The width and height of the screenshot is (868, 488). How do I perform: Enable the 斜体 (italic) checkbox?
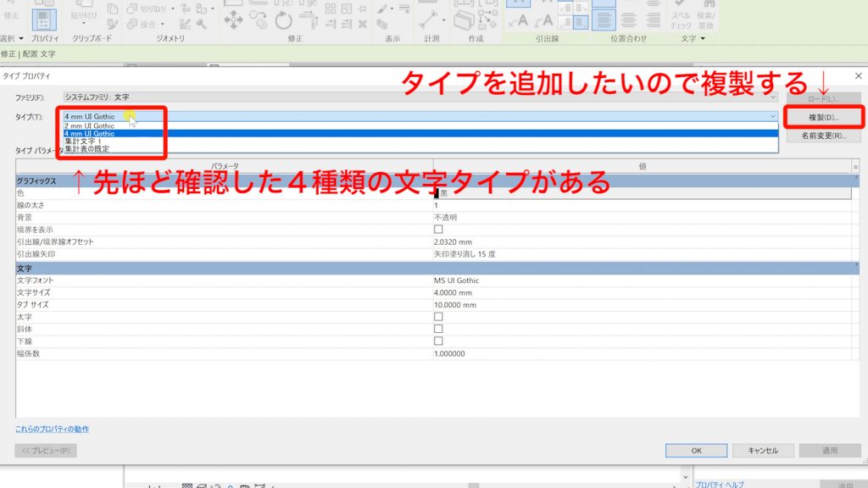point(438,327)
